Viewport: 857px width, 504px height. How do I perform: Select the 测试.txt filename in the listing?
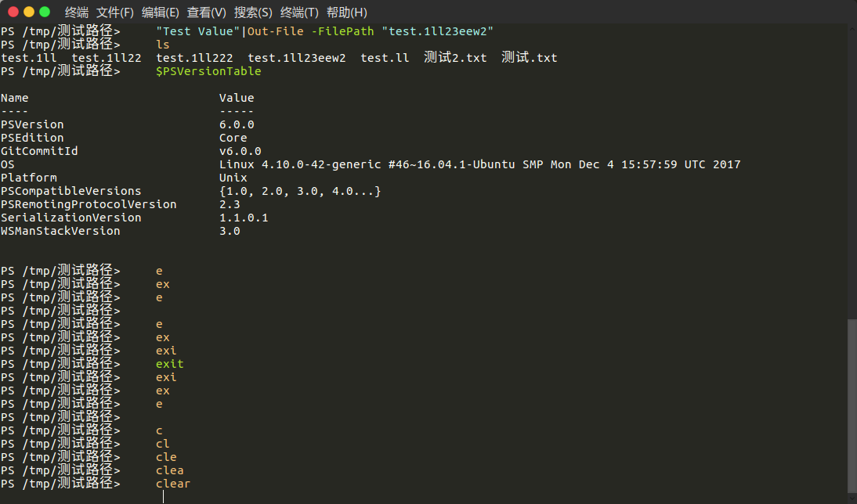[529, 57]
